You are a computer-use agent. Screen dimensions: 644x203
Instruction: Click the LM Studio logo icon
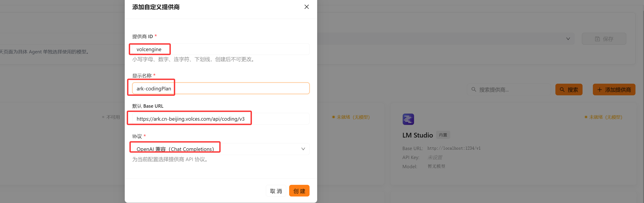[408, 119]
